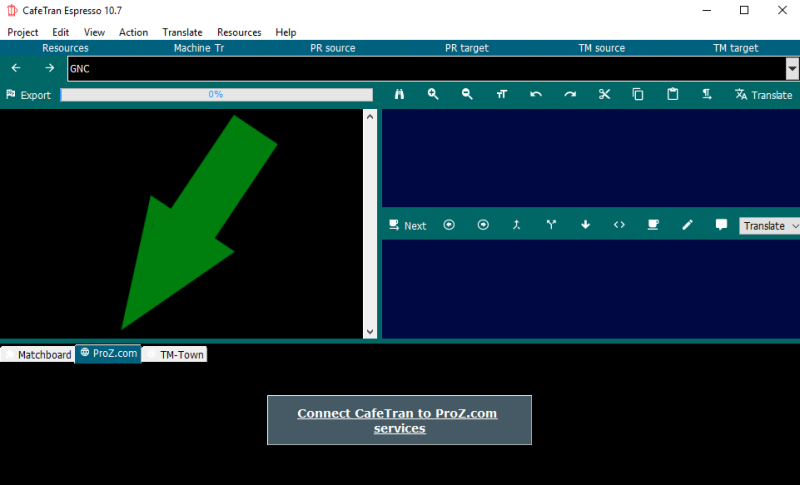800x485 pixels.
Task: Click the coffee cup icon
Action: pyautogui.click(x=653, y=225)
